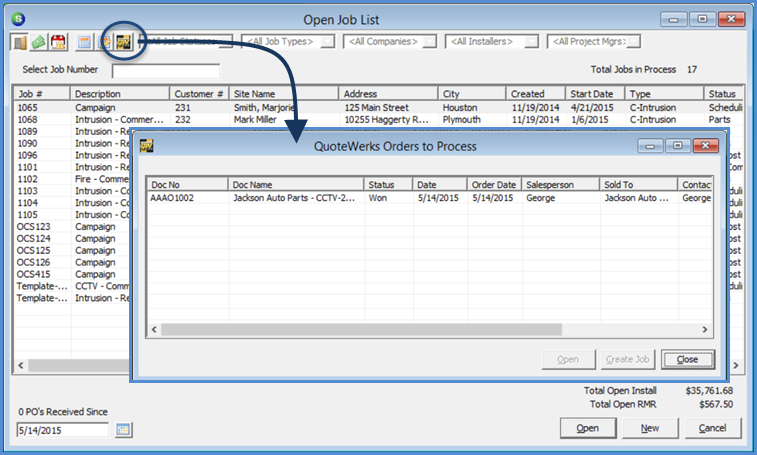Click the green money toolbar icon
Image resolution: width=757 pixels, height=455 pixels.
click(x=39, y=43)
